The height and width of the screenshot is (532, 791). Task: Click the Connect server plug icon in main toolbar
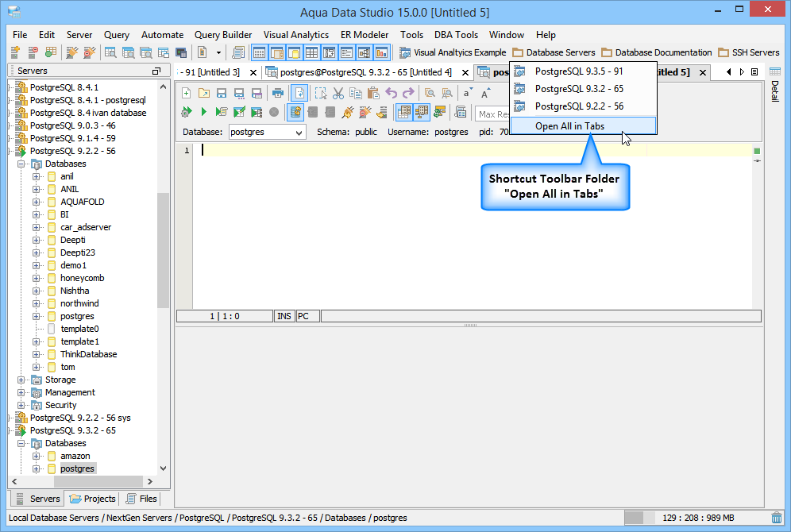point(72,52)
